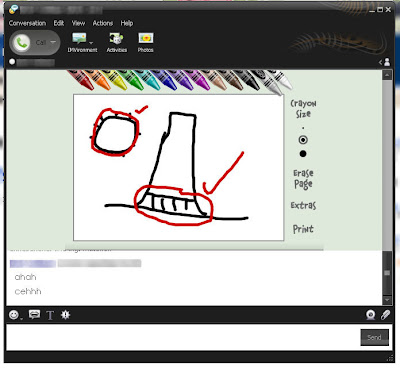Click the "cehhh" message text
This screenshot has height=369, width=400.
[28, 291]
